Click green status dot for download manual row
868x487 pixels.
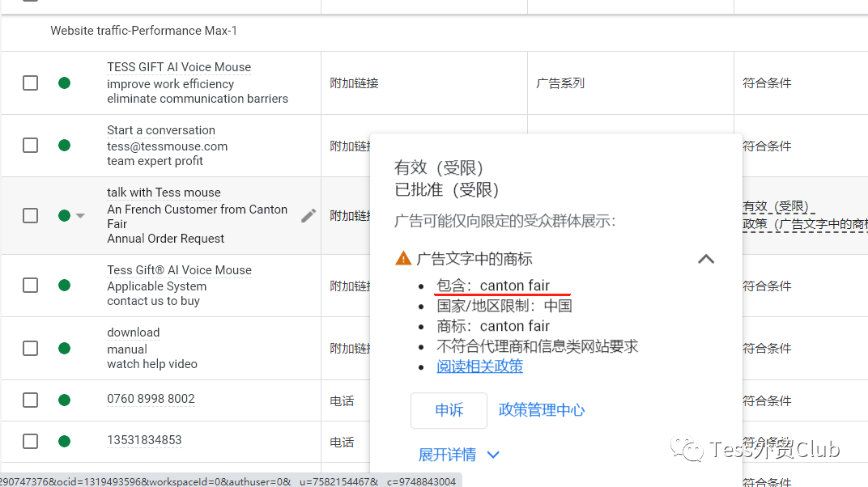point(64,348)
